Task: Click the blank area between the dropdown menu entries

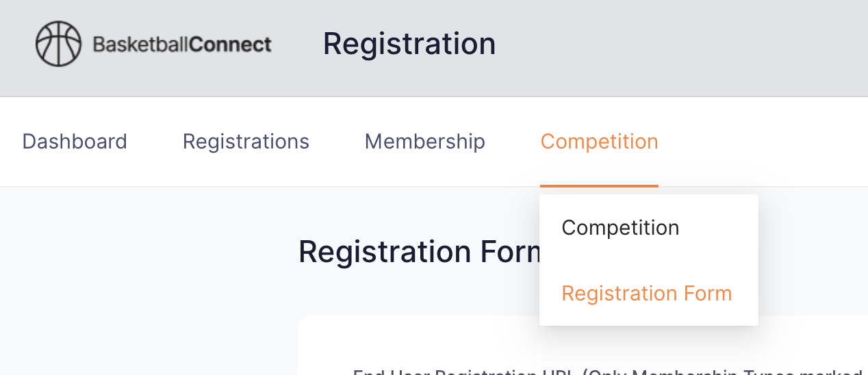Action: tap(648, 261)
